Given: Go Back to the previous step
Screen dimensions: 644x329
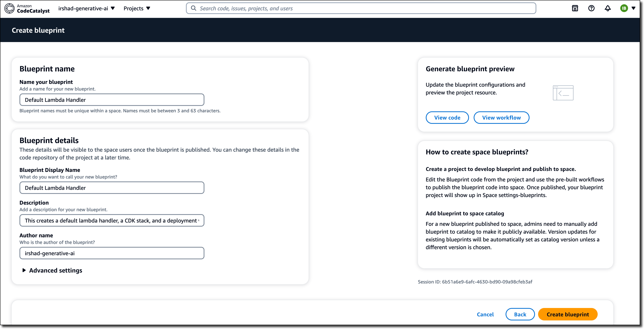Looking at the screenshot, I should (520, 315).
